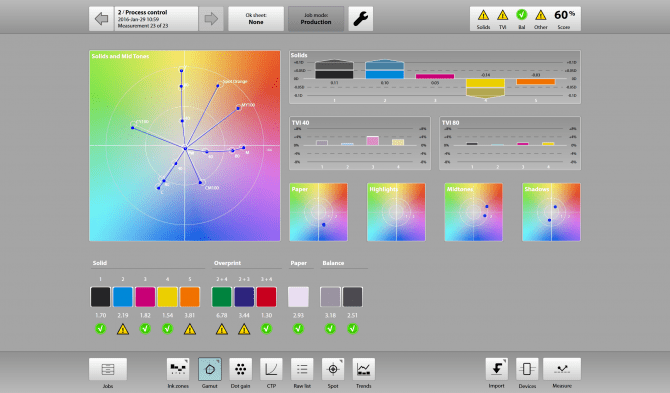Screen dimensions: 670x393
Task: Open the Devices panel
Action: click(x=527, y=369)
